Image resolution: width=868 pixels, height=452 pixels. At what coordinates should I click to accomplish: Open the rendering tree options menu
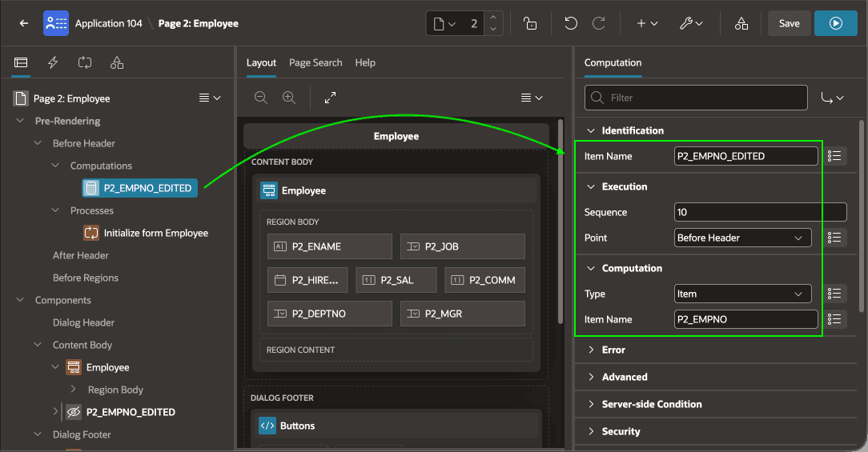click(210, 98)
